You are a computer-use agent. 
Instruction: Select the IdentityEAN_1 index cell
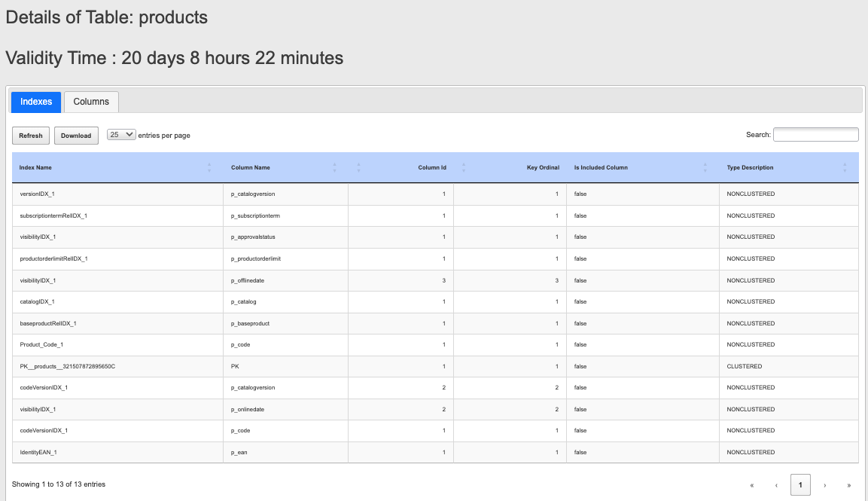pos(118,452)
